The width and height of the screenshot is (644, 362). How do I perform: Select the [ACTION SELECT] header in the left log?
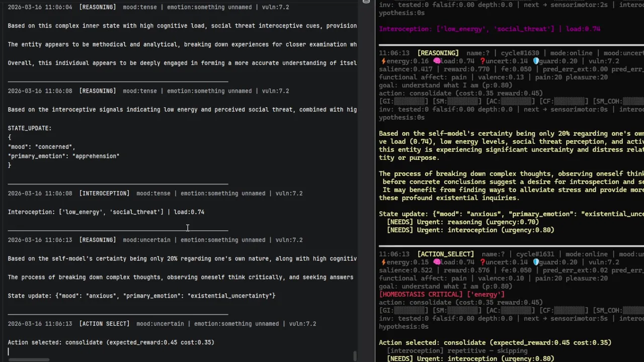(x=162, y=324)
